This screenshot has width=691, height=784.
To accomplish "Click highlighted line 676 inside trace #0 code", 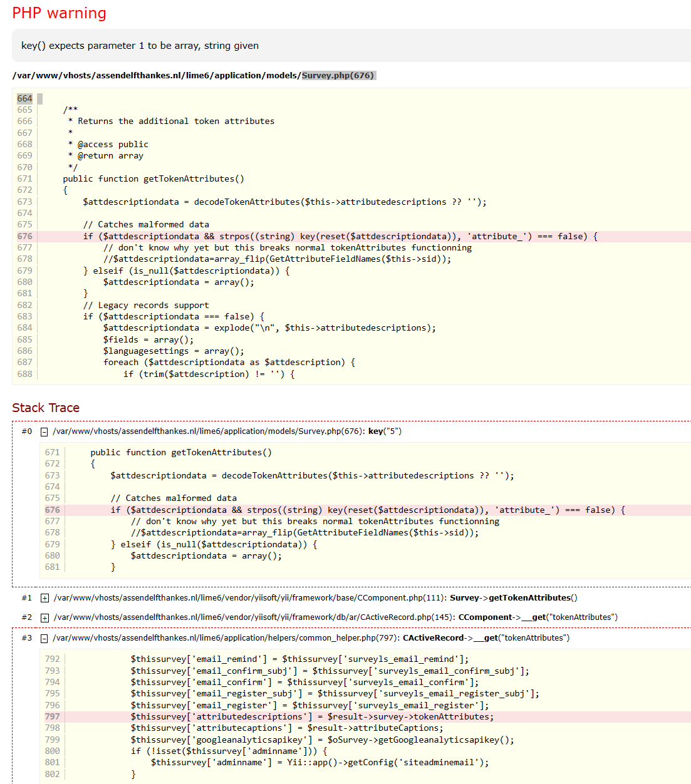I will click(x=368, y=510).
